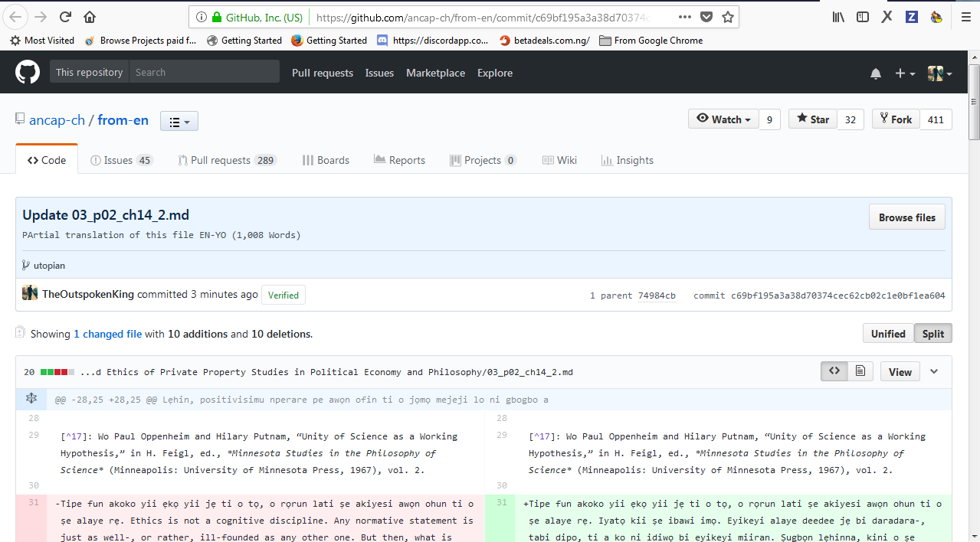Click the browser address bar URL
The height and width of the screenshot is (542, 980).
tap(483, 17)
